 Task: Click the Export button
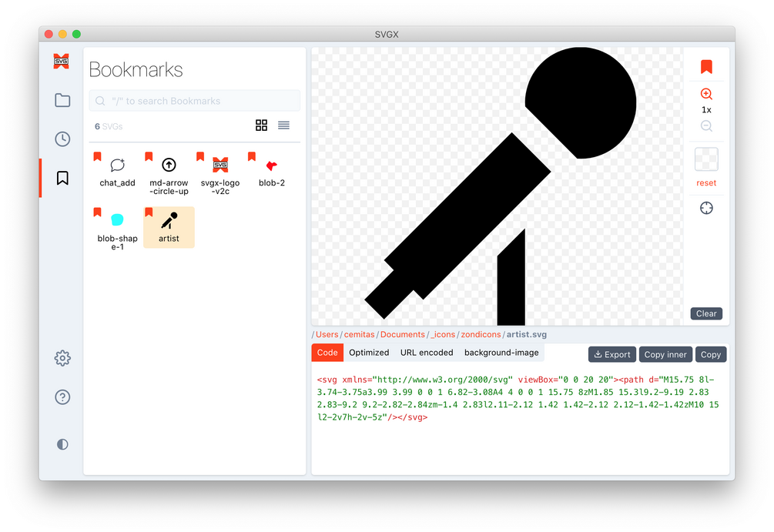point(612,354)
